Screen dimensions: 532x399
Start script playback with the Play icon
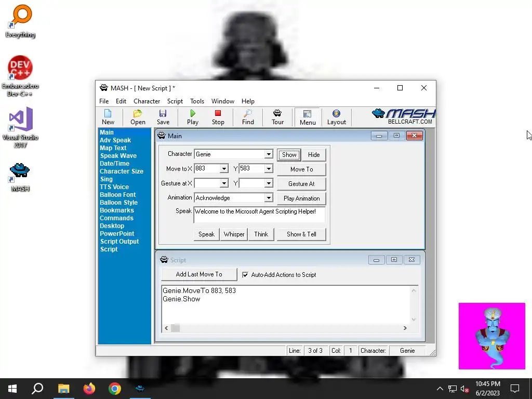[x=193, y=117]
